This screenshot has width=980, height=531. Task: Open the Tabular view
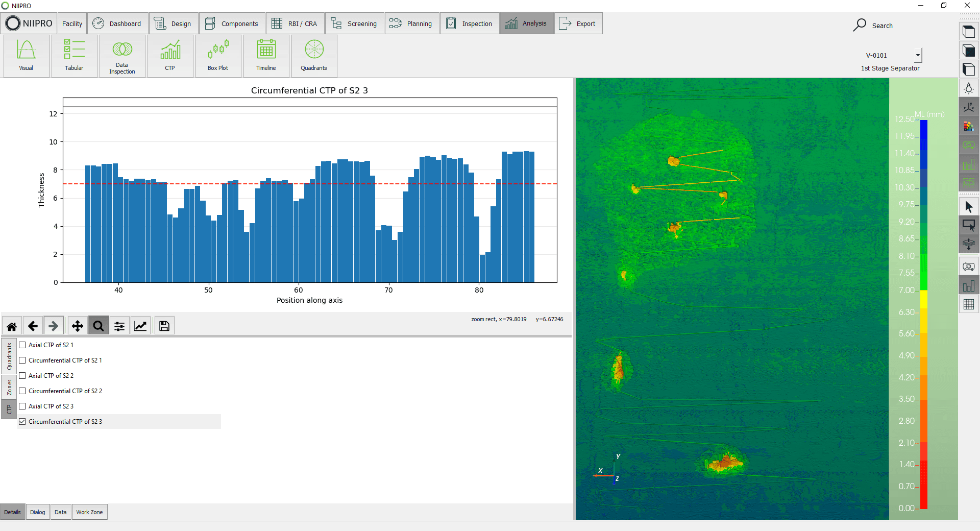click(x=74, y=56)
